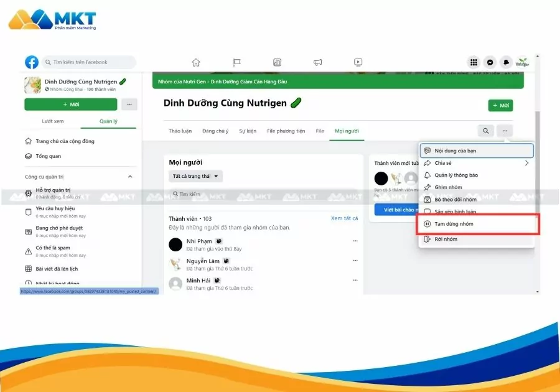The image size is (560, 392).
Task: Open three-dot options for Minh Hải
Action: click(355, 280)
